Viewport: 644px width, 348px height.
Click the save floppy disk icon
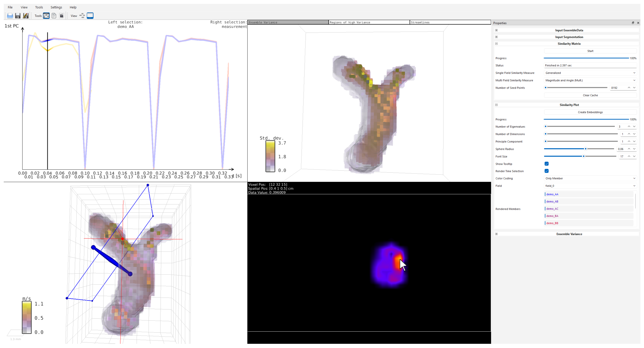click(x=18, y=16)
